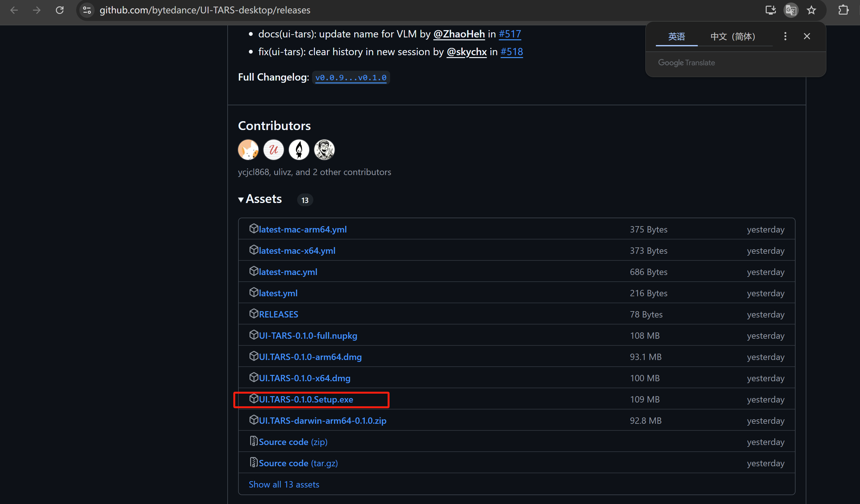The width and height of the screenshot is (860, 504).
Task: Open the browser extensions puzzle icon
Action: (x=843, y=10)
